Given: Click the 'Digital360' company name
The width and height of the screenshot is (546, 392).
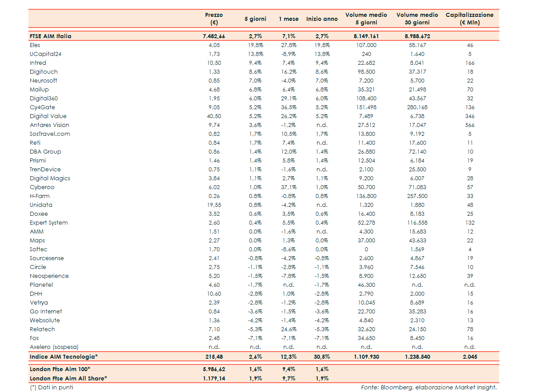Looking at the screenshot, I should coord(44,99).
